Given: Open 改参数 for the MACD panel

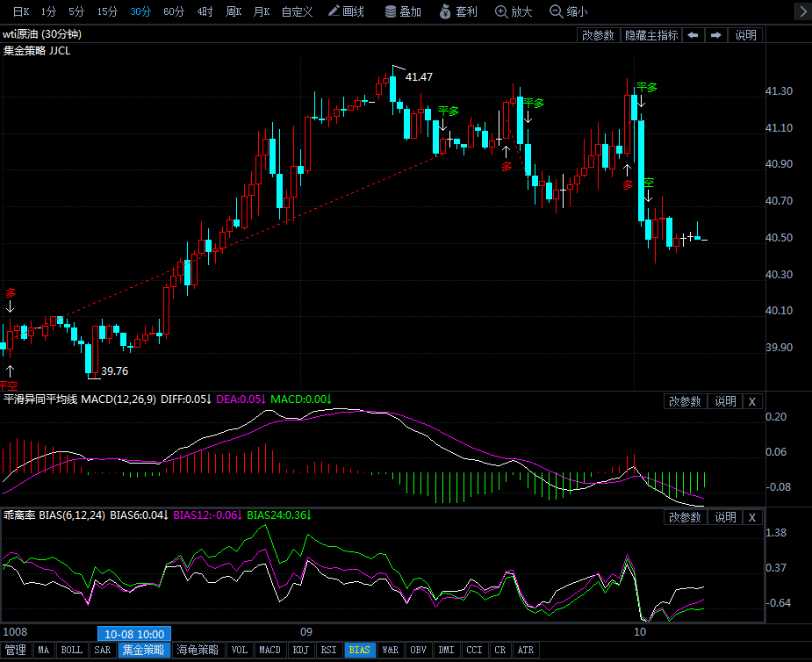Looking at the screenshot, I should tap(685, 401).
